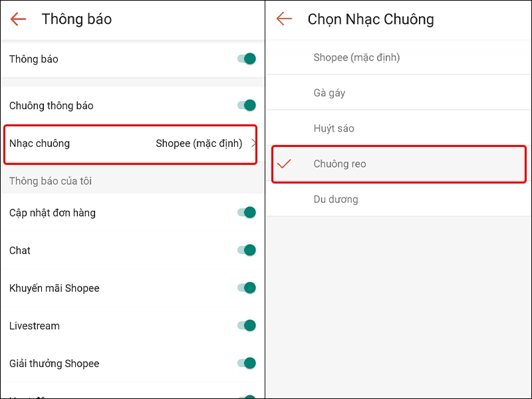Expand the Nhạc chuông chevron arrow
This screenshot has width=532, height=399.
[x=254, y=143]
